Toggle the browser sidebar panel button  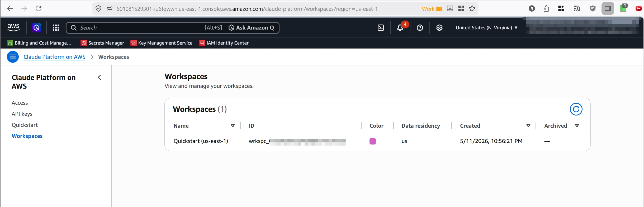(x=608, y=9)
